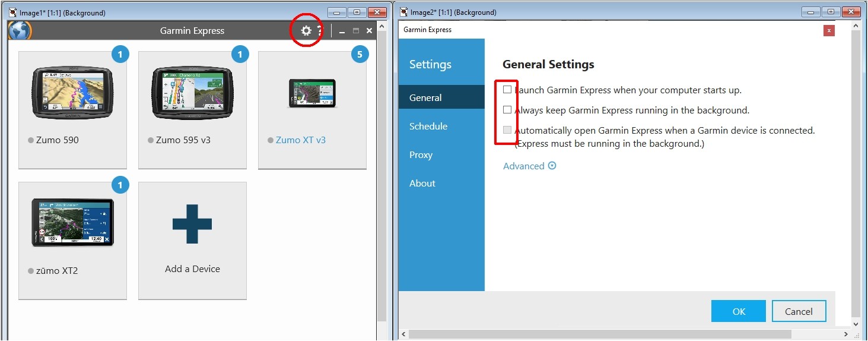Viewport: 868px width, 341px height.
Task: Minimize the Garmin Express main window
Action: pyautogui.click(x=342, y=31)
